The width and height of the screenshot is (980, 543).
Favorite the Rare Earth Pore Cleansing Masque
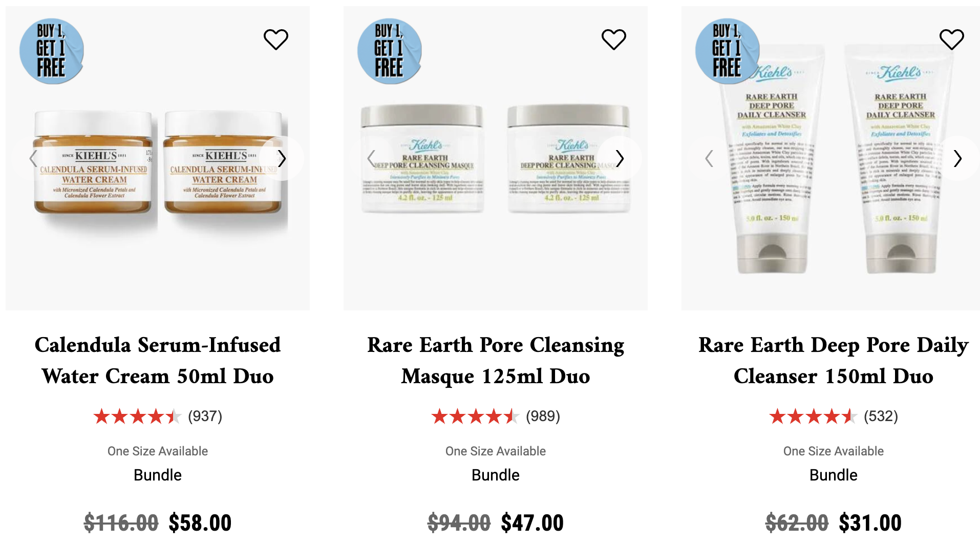pos(614,39)
